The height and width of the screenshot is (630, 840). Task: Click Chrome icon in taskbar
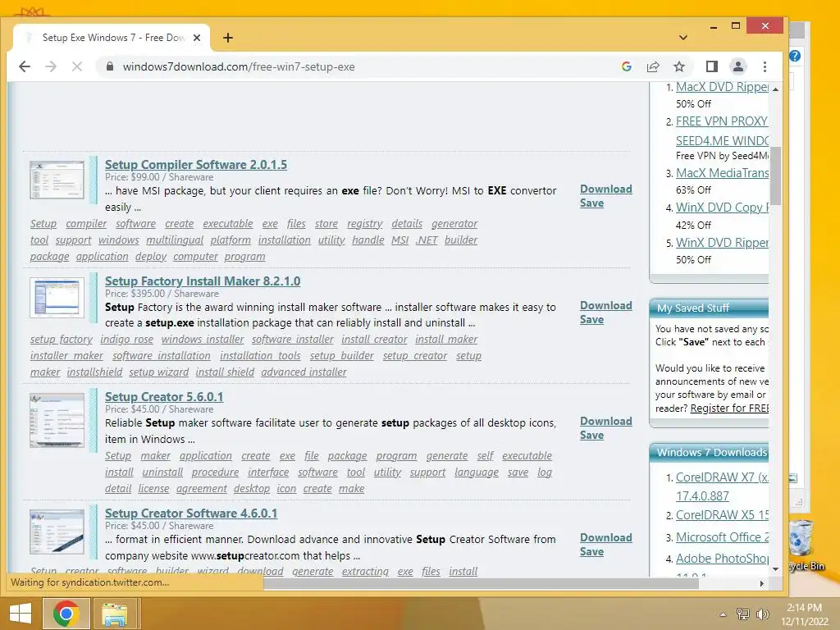click(x=66, y=614)
